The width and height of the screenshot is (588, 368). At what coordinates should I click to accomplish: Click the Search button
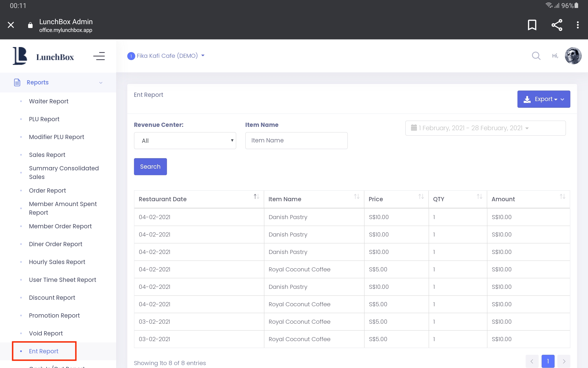click(x=150, y=167)
